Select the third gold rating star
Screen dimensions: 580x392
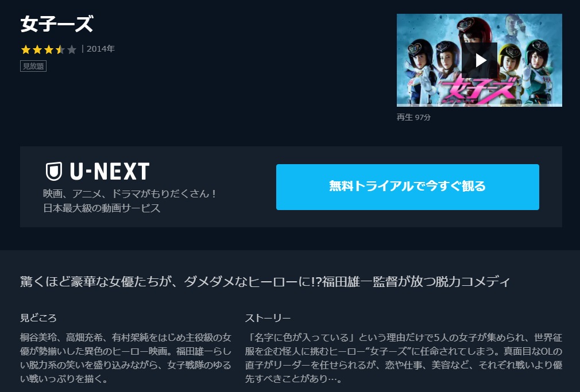pyautogui.click(x=48, y=49)
